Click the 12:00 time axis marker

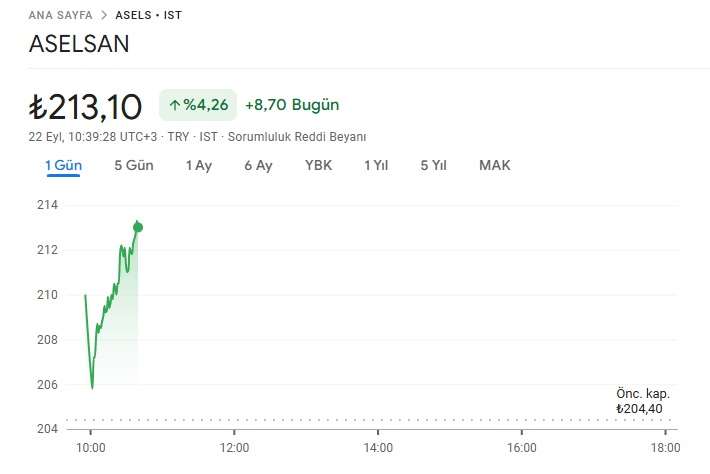(x=234, y=447)
